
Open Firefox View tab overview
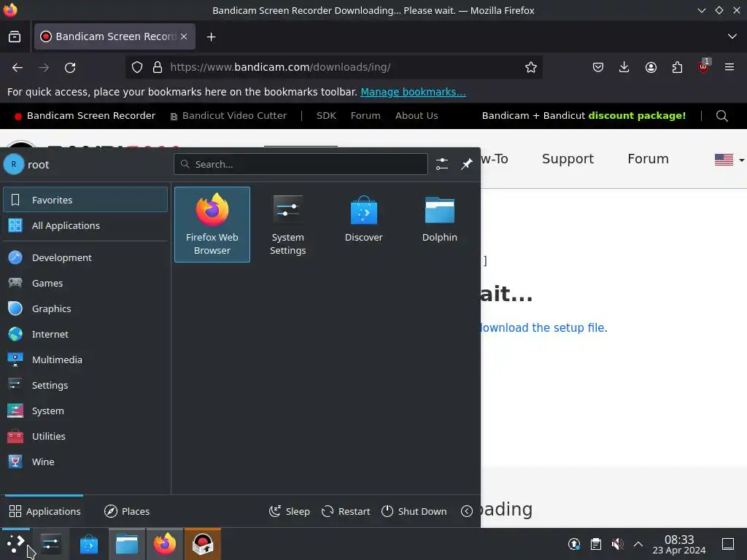15,36
